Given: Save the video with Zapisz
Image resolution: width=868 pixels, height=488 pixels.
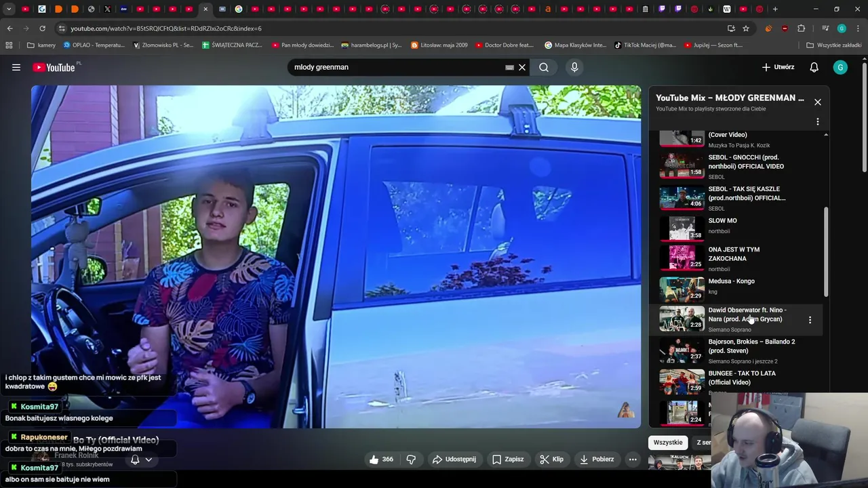Looking at the screenshot, I should 508,459.
